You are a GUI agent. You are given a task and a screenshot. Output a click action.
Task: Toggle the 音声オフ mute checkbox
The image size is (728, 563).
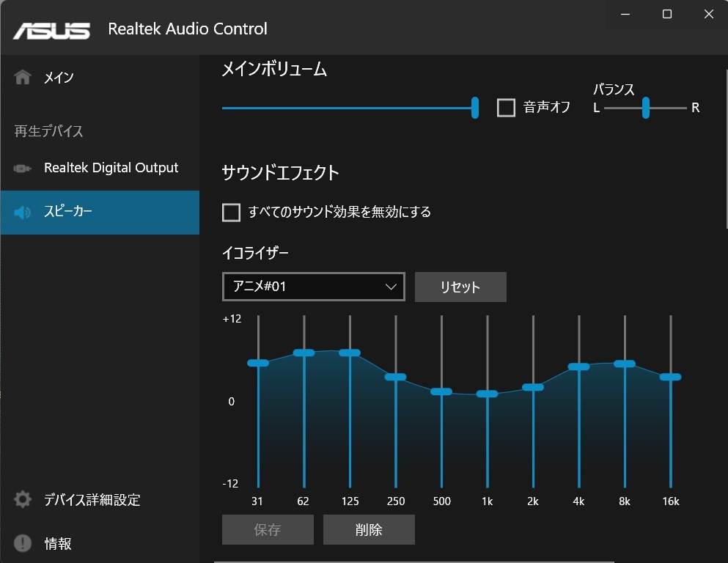tap(506, 108)
